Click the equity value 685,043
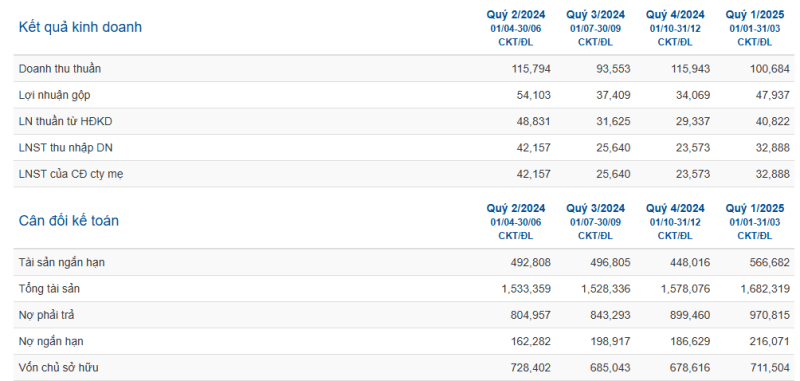This screenshot has height=381, width=800. point(611,368)
